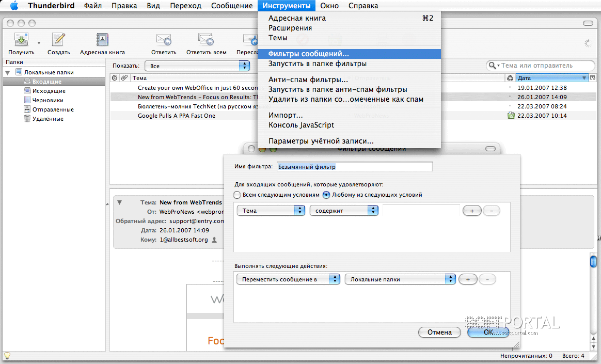The width and height of the screenshot is (601, 364).
Task: Choose Параметры учётной записи... menu item
Action: click(349, 141)
